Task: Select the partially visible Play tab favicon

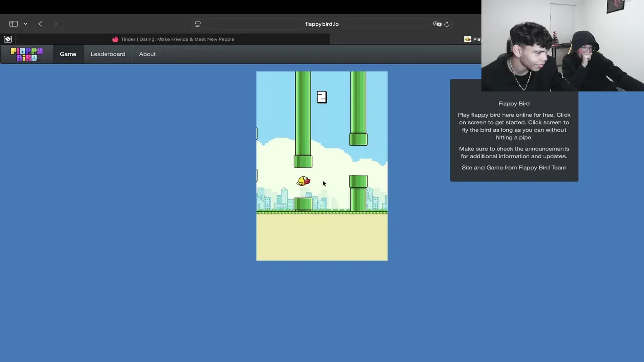Action: (468, 39)
